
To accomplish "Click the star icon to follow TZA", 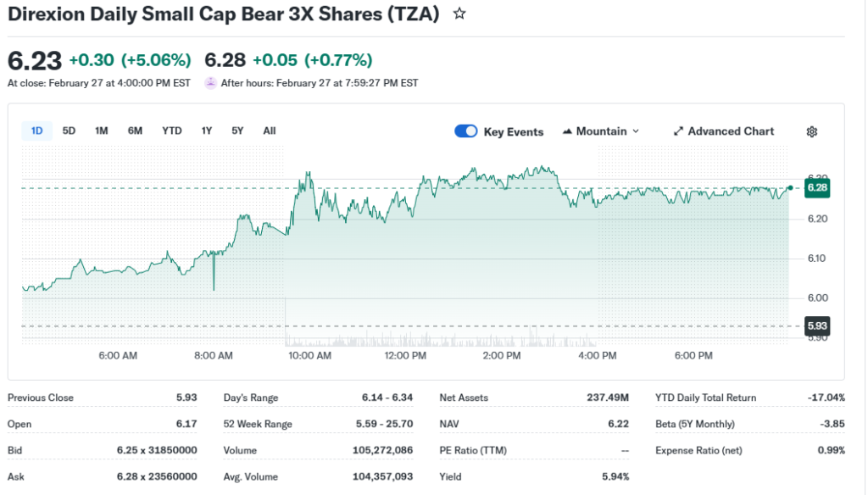I will 459,14.
